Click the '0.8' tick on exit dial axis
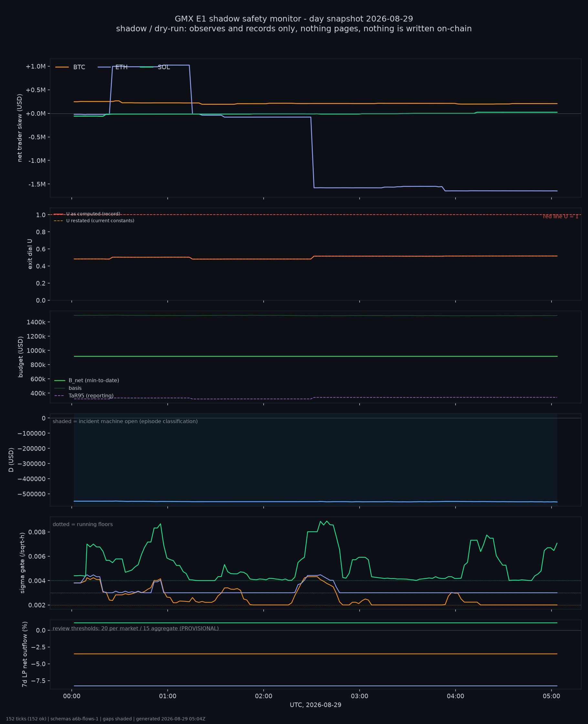Screen dimensions: 588x724 coord(41,232)
